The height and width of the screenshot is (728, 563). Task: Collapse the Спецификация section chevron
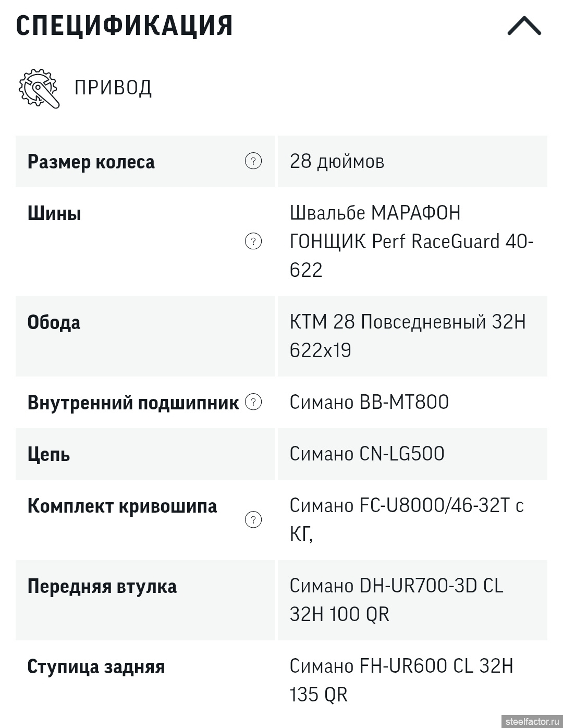point(524,26)
